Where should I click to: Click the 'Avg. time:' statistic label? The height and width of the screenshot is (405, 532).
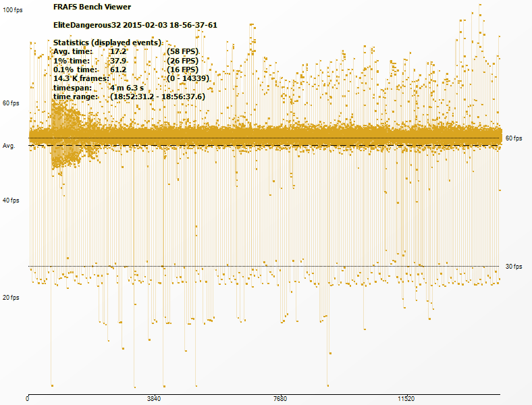coord(73,51)
